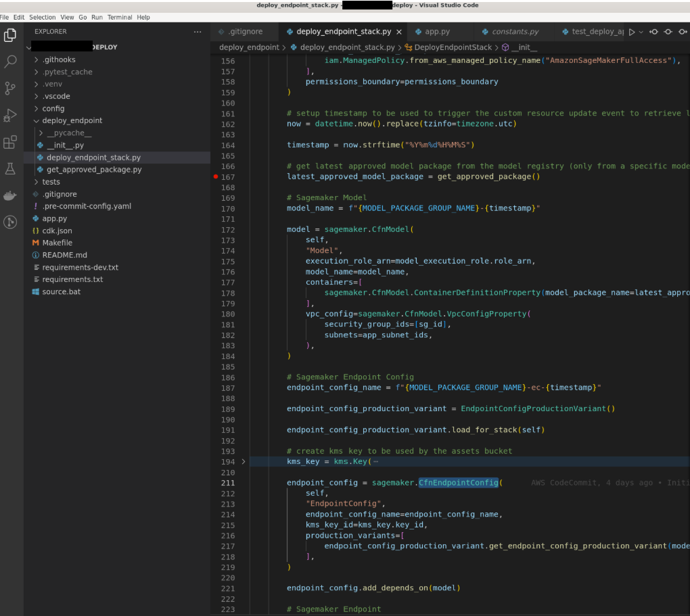Click DeployEndpointStack in the breadcrumb

point(453,47)
